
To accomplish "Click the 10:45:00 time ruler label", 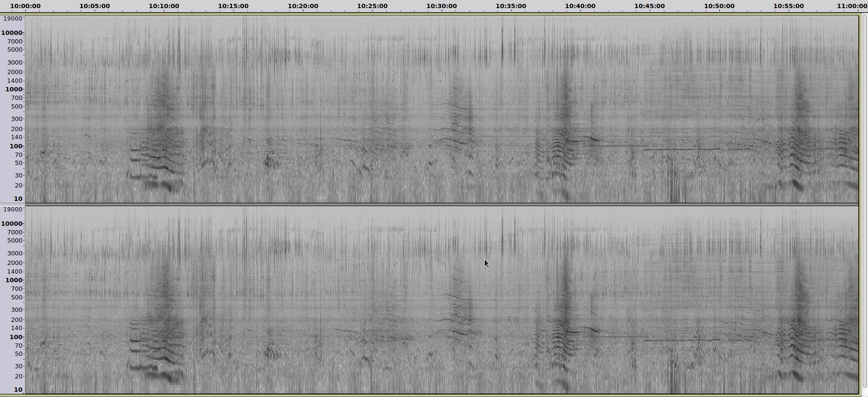I will (650, 6).
